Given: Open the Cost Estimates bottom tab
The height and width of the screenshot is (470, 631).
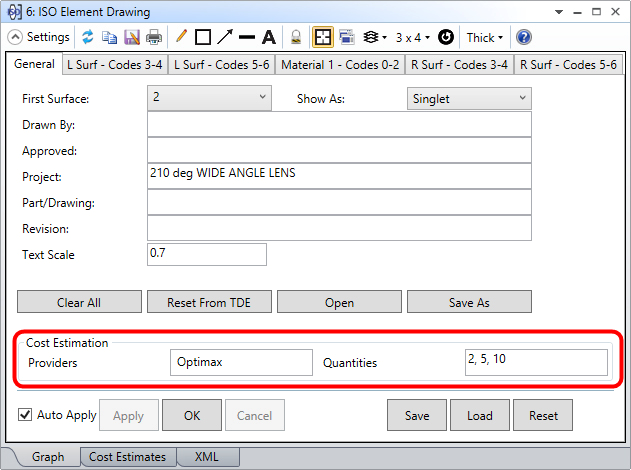Looking at the screenshot, I should coord(127,457).
